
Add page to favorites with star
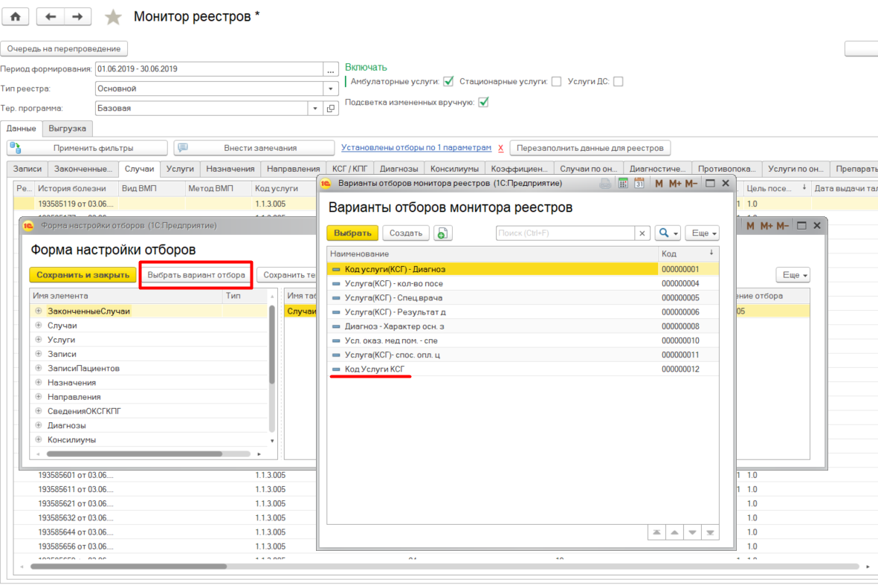113,17
